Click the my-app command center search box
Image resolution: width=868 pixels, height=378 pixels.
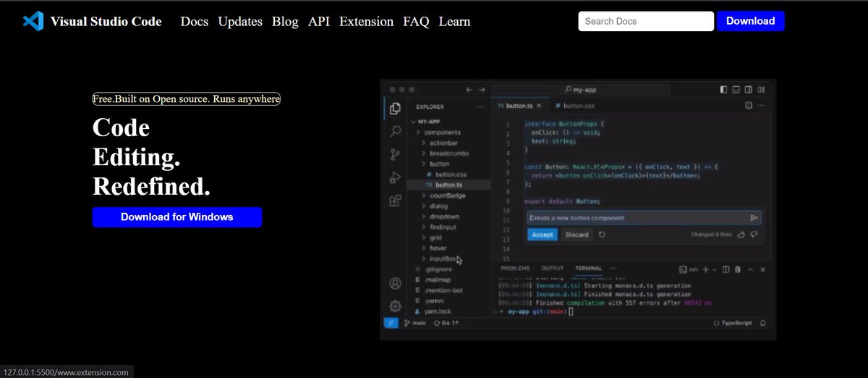[580, 90]
